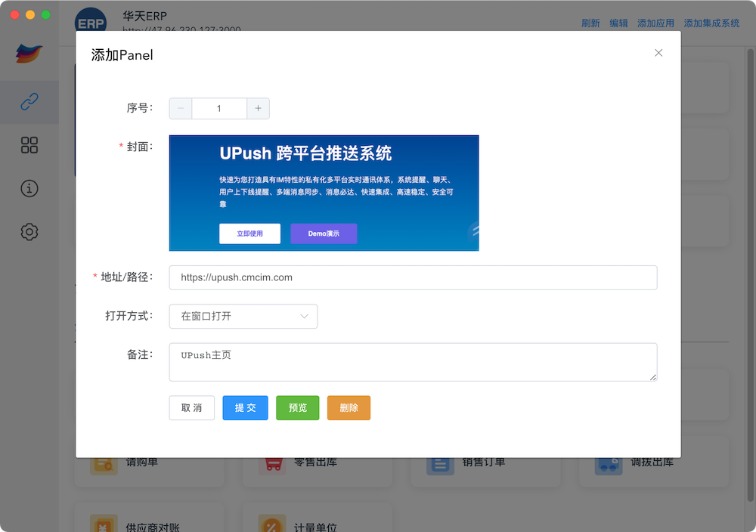Click 添加集成系统 link in header
Viewport: 756px width, 532px height.
(x=711, y=23)
